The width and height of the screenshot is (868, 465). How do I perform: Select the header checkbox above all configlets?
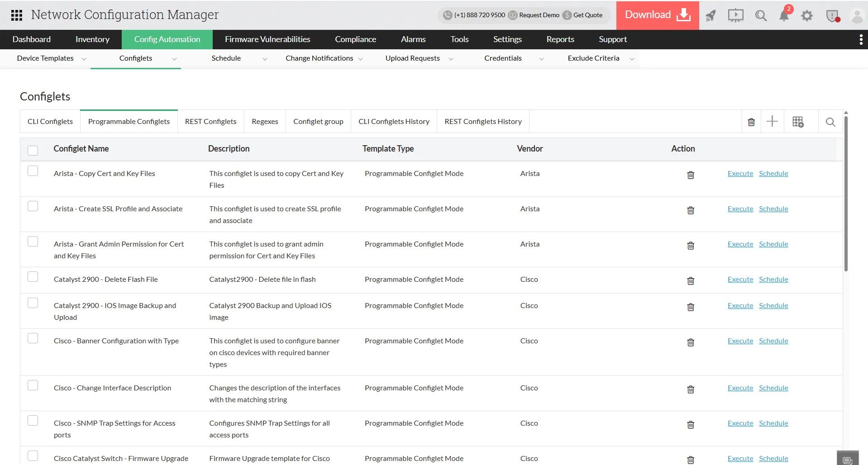coord(33,150)
